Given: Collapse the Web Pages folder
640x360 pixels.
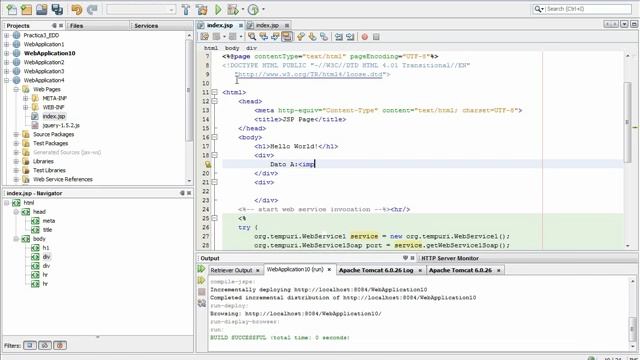Looking at the screenshot, I should coord(16,89).
